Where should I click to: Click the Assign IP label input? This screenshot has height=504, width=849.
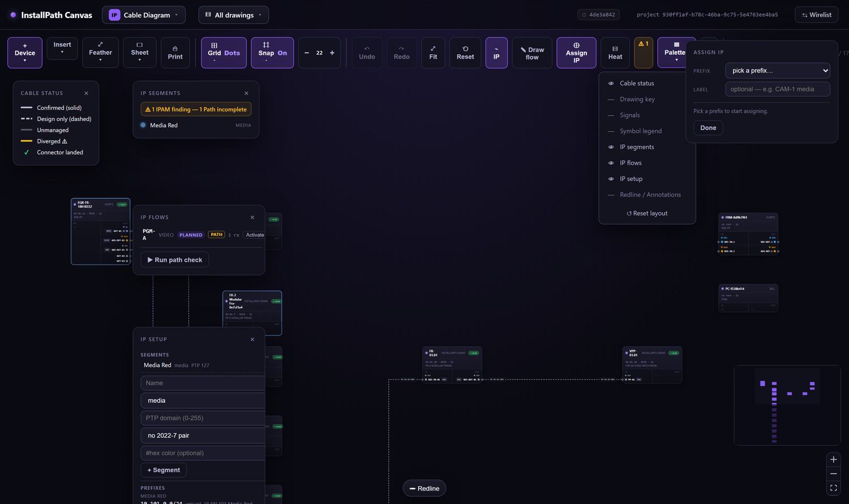pos(778,89)
